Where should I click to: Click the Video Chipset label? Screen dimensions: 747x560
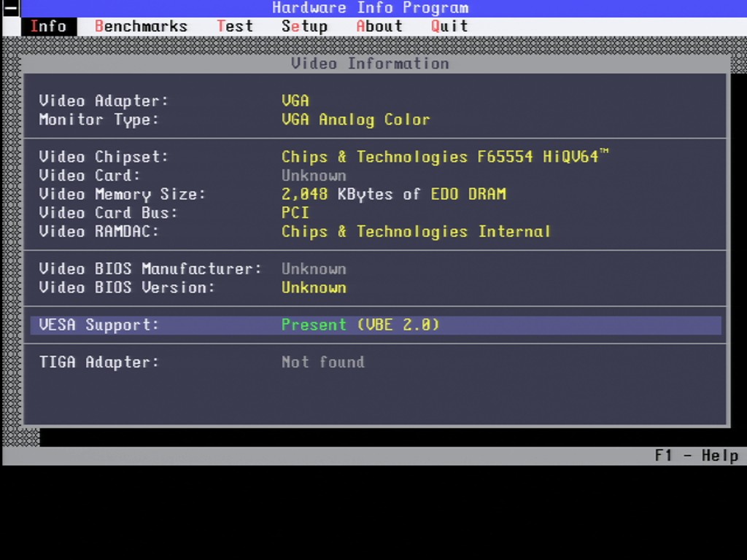coord(104,157)
